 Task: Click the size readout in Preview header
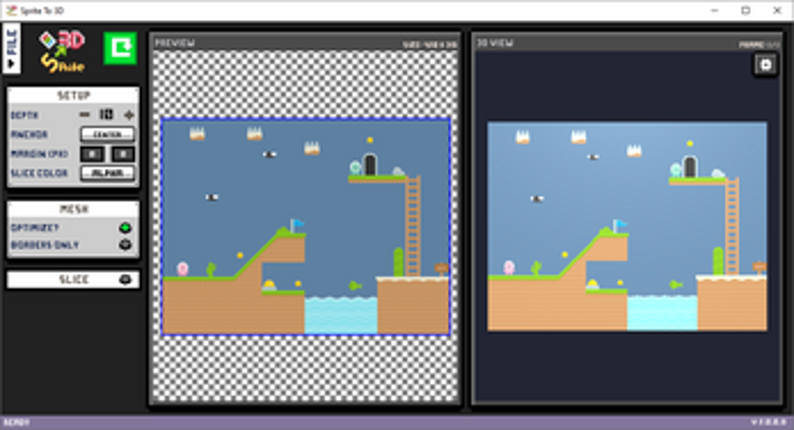click(x=429, y=45)
